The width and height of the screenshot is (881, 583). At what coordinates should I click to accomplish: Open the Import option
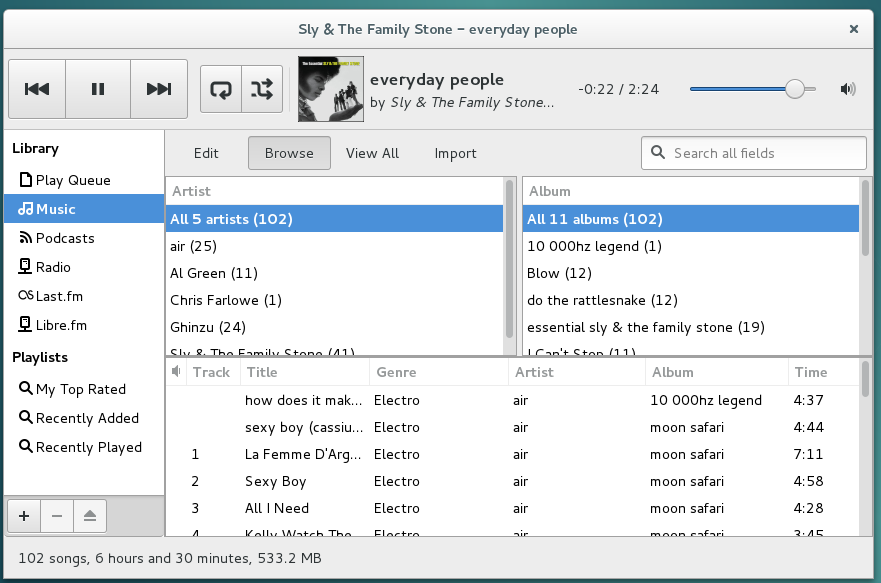455,153
